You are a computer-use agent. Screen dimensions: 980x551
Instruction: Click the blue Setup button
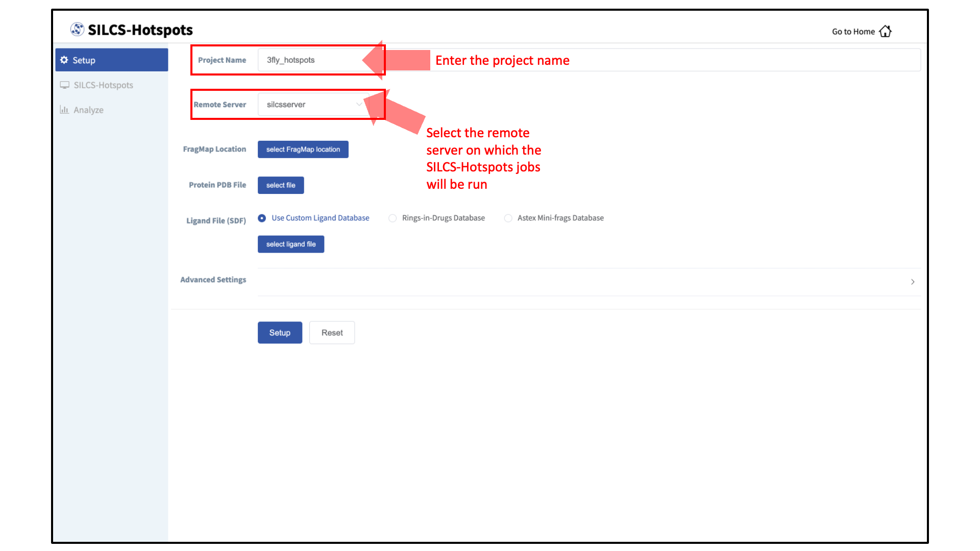(x=280, y=333)
